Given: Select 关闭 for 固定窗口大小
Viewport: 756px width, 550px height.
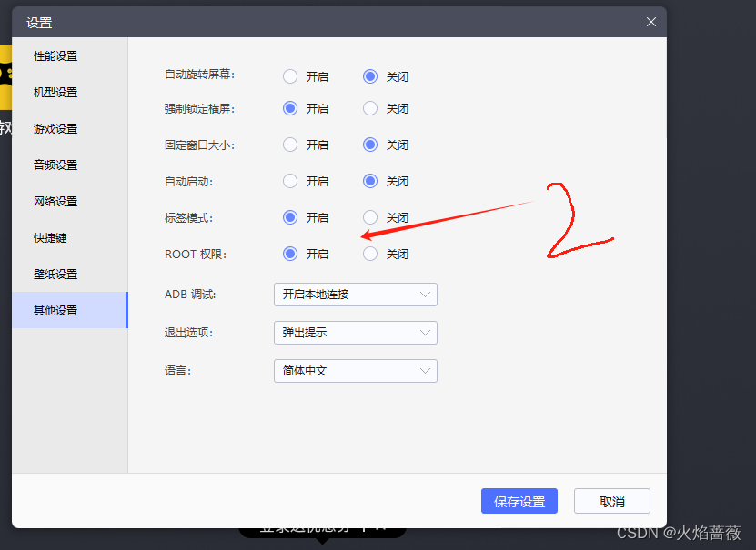Looking at the screenshot, I should [x=370, y=145].
